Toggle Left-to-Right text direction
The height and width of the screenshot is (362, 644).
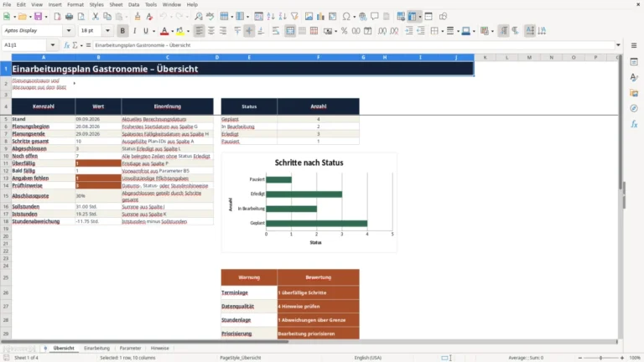click(x=503, y=31)
